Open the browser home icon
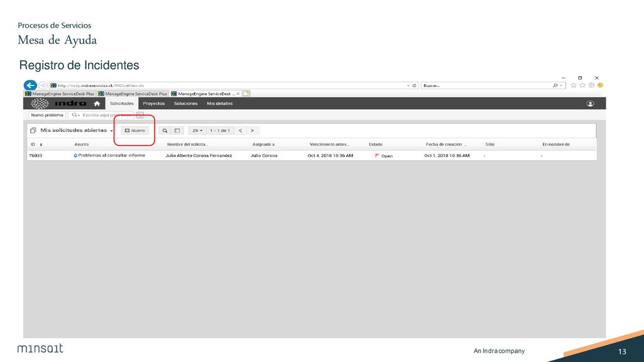The image size is (644, 362). point(574,85)
